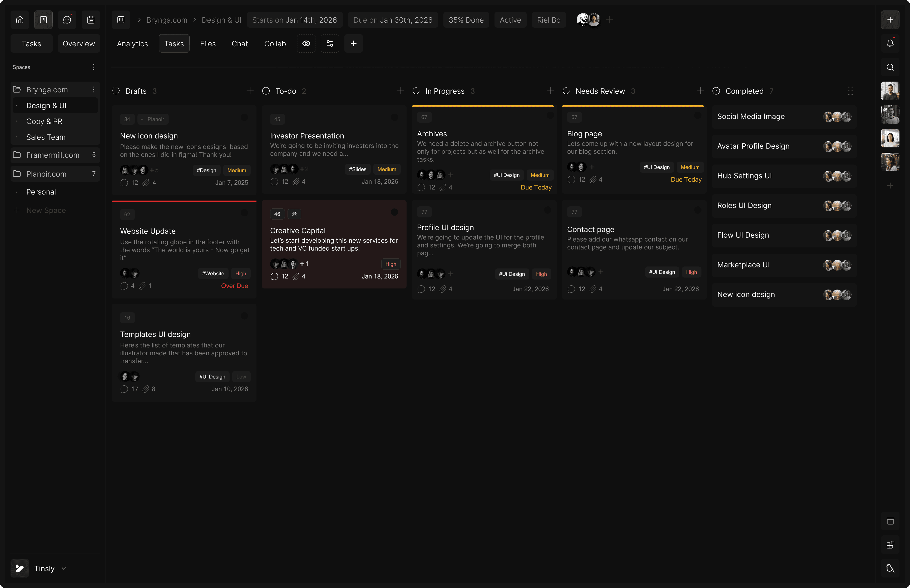Toggle the status circle on New icon design card
This screenshot has height=588, width=910.
click(244, 118)
